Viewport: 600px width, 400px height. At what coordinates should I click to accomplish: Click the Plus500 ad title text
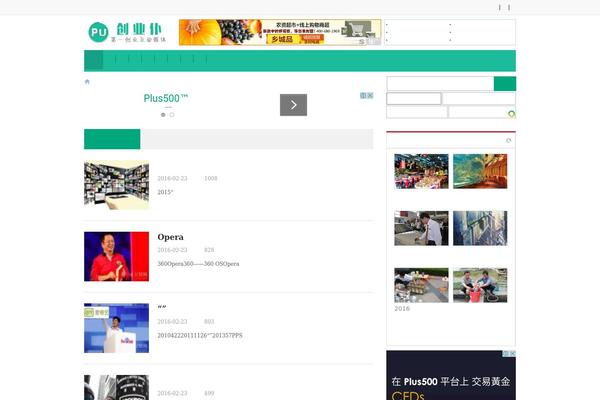click(166, 98)
